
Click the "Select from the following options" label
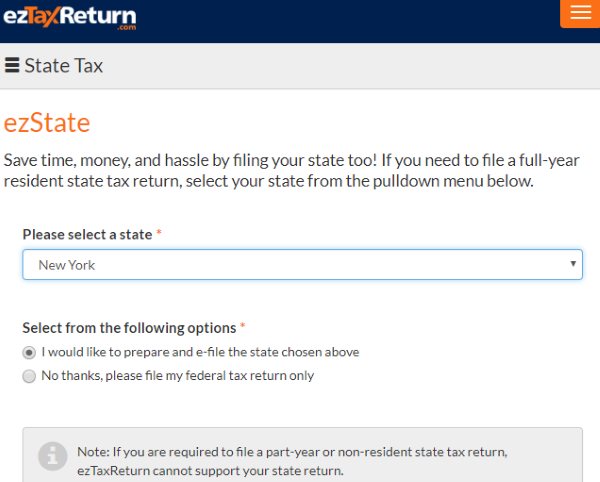[129, 328]
